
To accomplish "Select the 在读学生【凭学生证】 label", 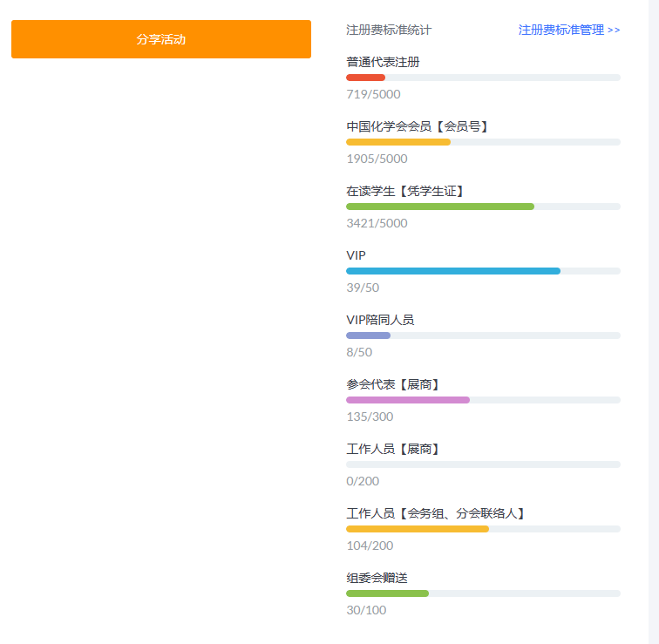I will tap(407, 191).
